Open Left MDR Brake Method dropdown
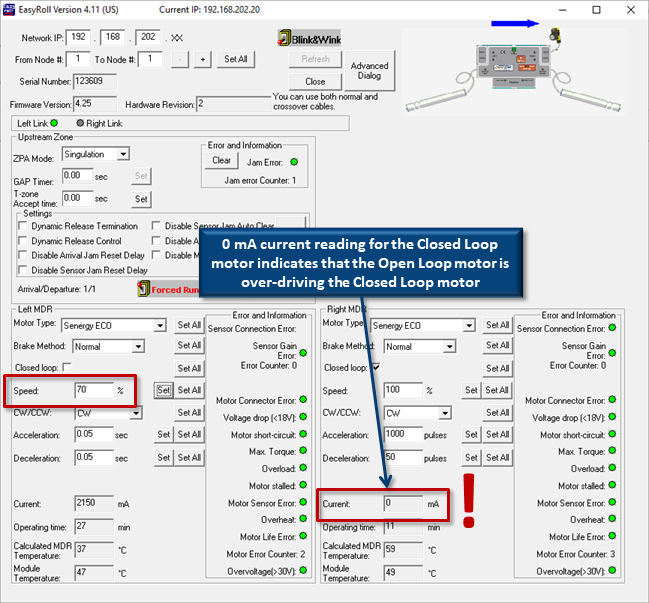649x603 pixels. tap(138, 346)
